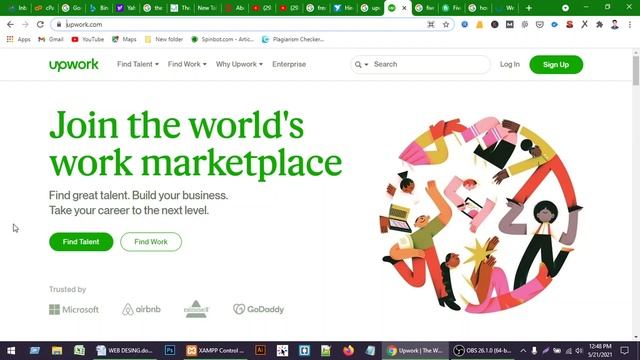Expand the Why Upwork menu
Viewport: 640px width, 360px height.
point(239,64)
